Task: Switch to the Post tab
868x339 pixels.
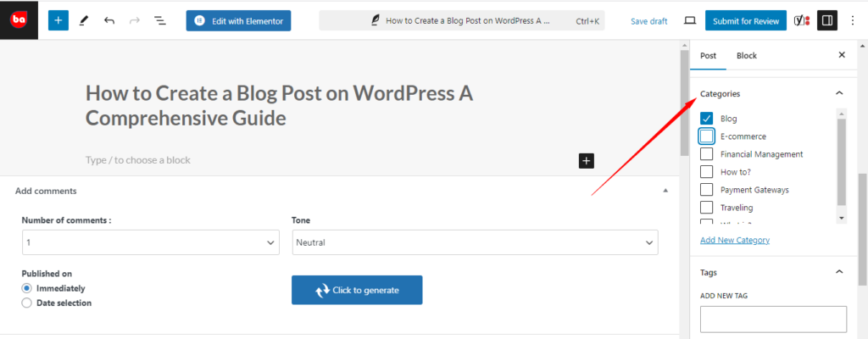Action: coord(708,55)
